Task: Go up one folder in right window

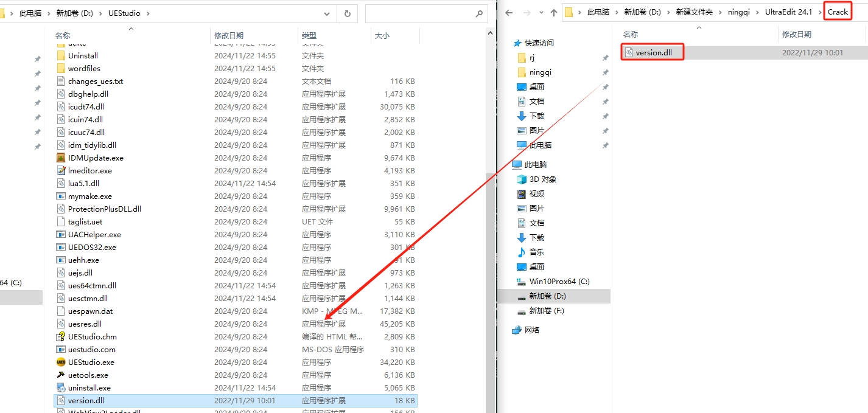Action: tap(553, 12)
